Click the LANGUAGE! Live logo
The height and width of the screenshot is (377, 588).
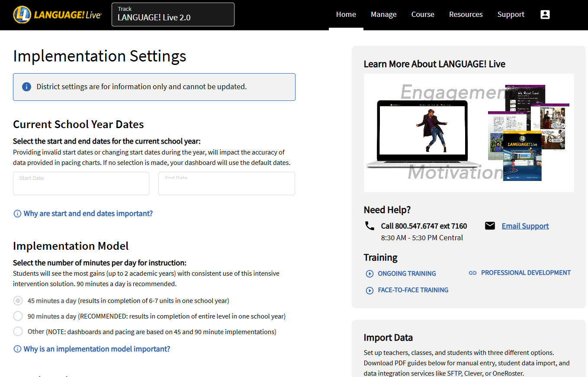57,15
